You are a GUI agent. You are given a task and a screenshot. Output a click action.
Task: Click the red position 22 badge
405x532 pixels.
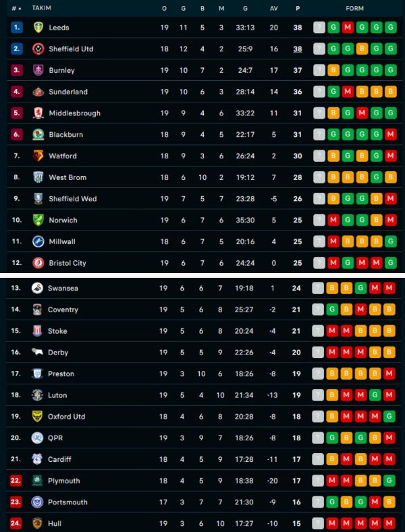(x=16, y=481)
